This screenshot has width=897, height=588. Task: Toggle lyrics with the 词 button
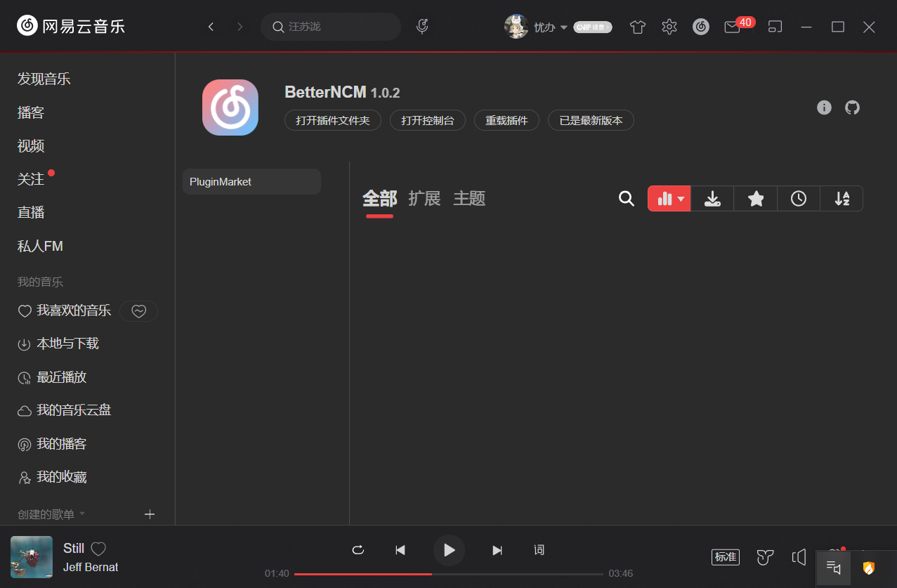point(539,550)
